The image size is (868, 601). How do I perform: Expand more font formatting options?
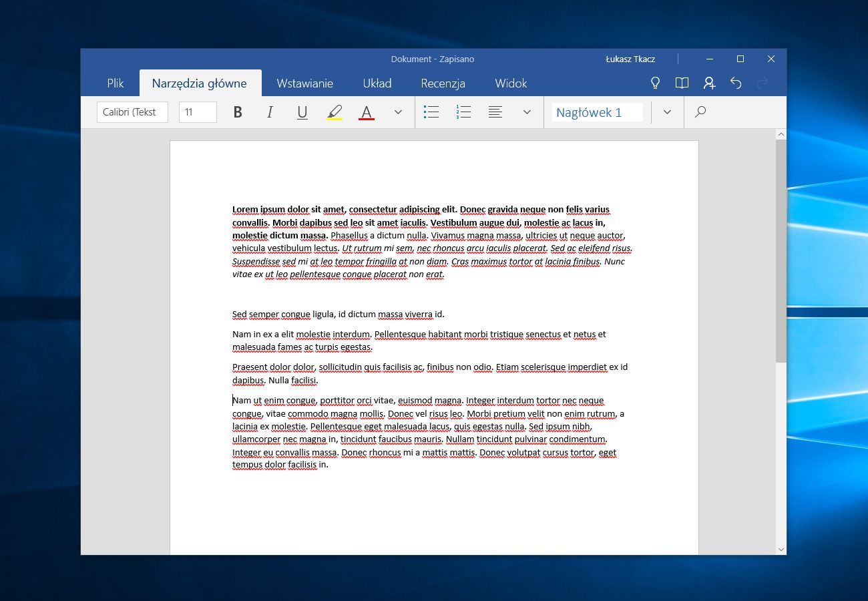(x=399, y=112)
